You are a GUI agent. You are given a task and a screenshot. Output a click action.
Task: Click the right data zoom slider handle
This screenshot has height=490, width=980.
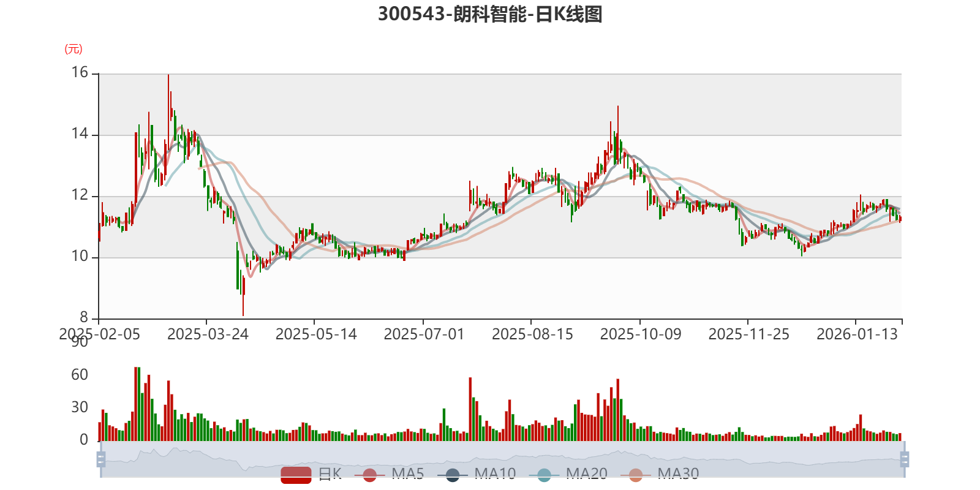pyautogui.click(x=904, y=459)
